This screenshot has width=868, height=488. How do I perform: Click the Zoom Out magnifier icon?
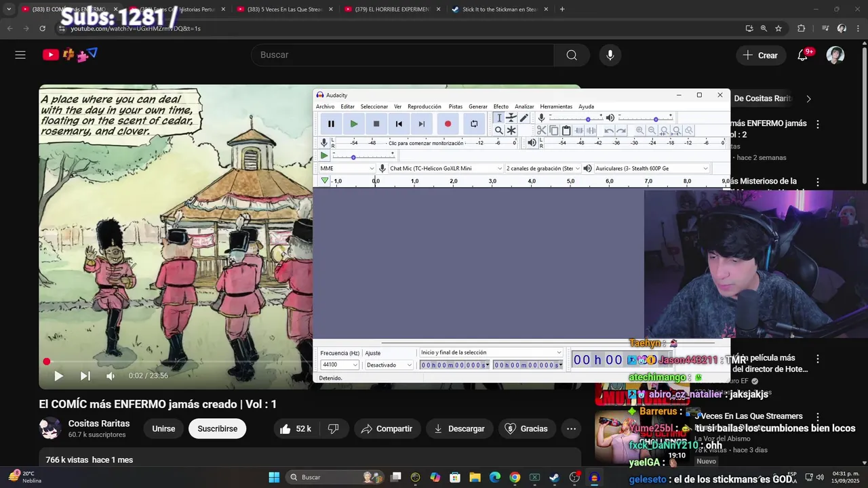(x=652, y=130)
